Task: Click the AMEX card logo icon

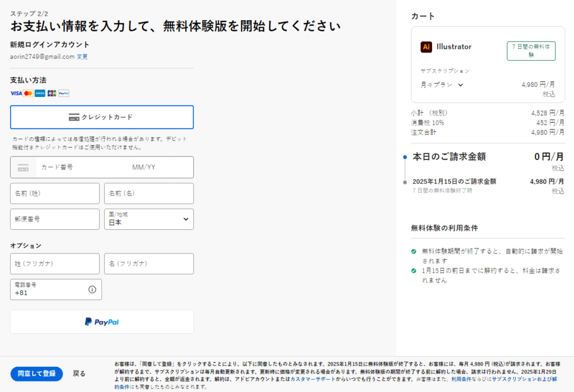Action: point(40,93)
